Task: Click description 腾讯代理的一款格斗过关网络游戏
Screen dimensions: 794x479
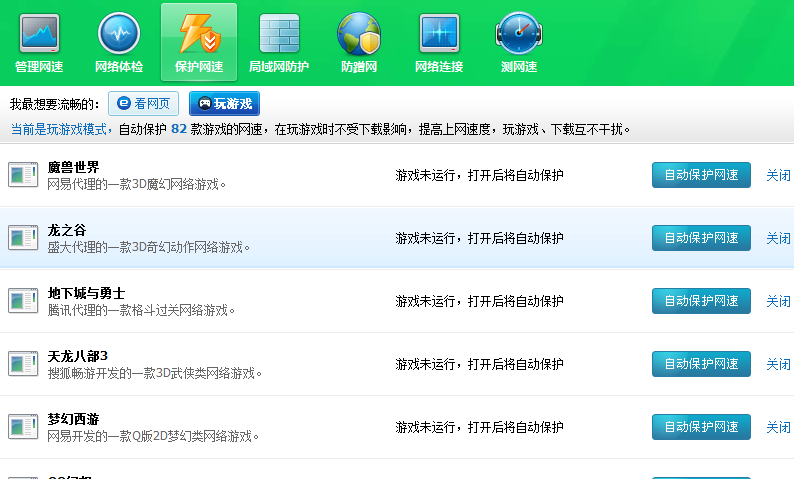Action: click(141, 310)
